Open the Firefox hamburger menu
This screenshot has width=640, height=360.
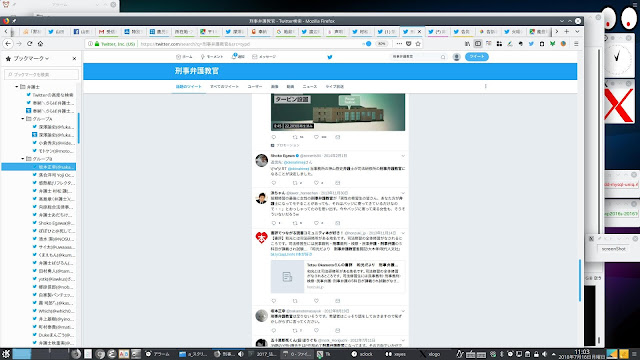tap(576, 44)
